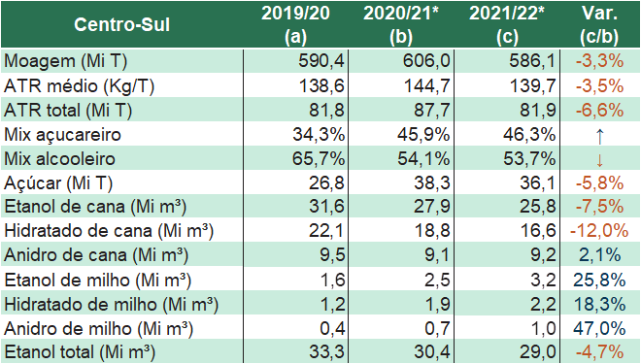Viewport: 641px width, 364px height.
Task: Select the 36,1 Açúcar value
Action: (538, 182)
